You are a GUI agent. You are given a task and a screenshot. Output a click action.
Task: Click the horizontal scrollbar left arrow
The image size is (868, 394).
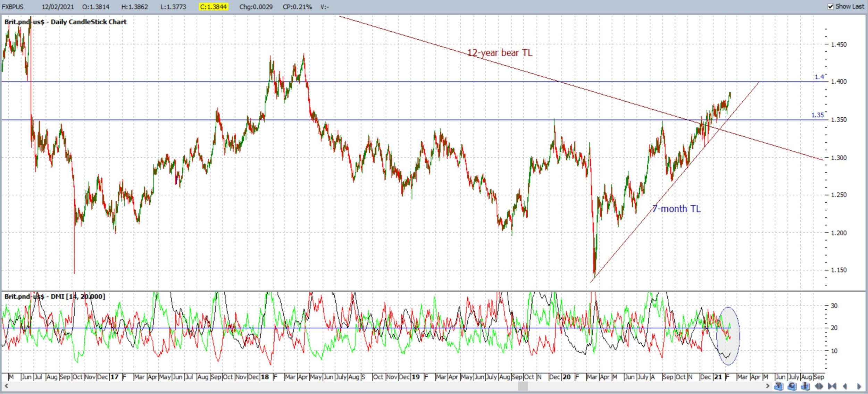point(6,386)
